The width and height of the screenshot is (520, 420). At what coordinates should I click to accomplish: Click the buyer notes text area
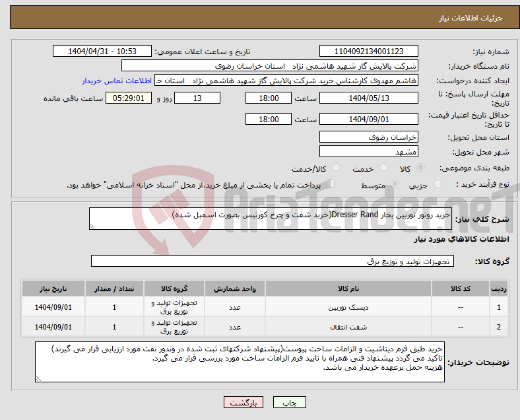tap(240, 362)
